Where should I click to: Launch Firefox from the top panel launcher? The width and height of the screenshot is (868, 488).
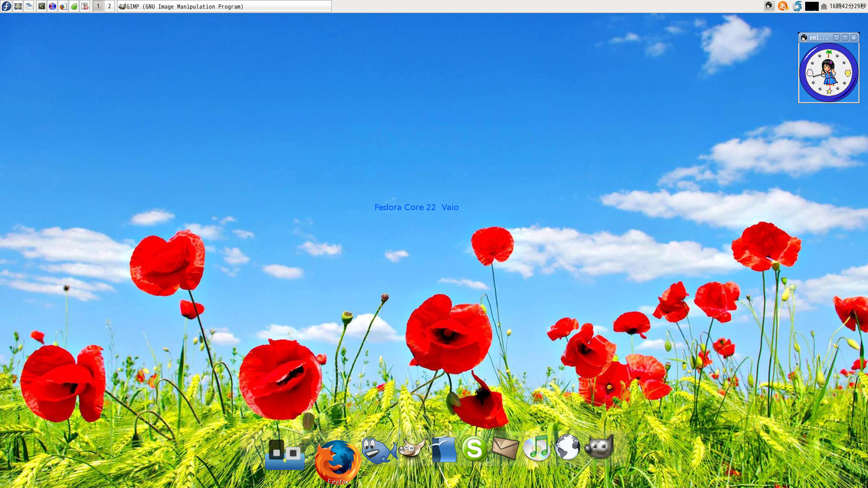click(x=63, y=6)
